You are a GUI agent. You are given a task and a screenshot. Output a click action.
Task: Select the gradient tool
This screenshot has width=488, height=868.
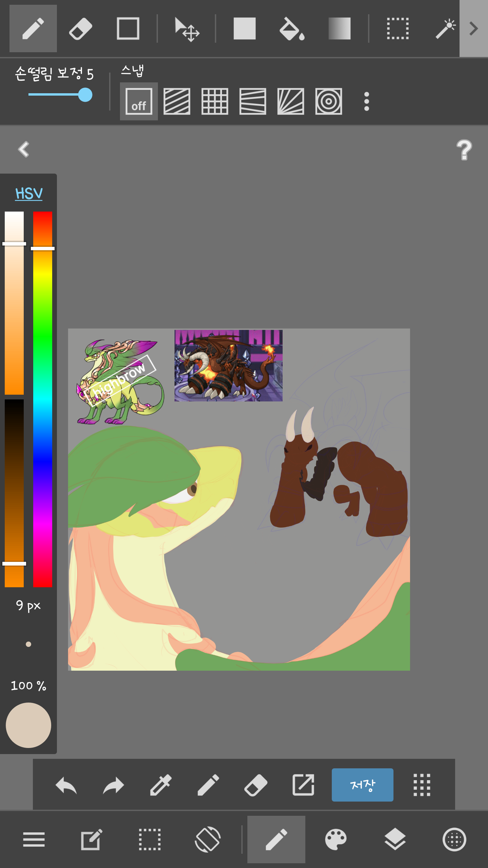pyautogui.click(x=339, y=28)
